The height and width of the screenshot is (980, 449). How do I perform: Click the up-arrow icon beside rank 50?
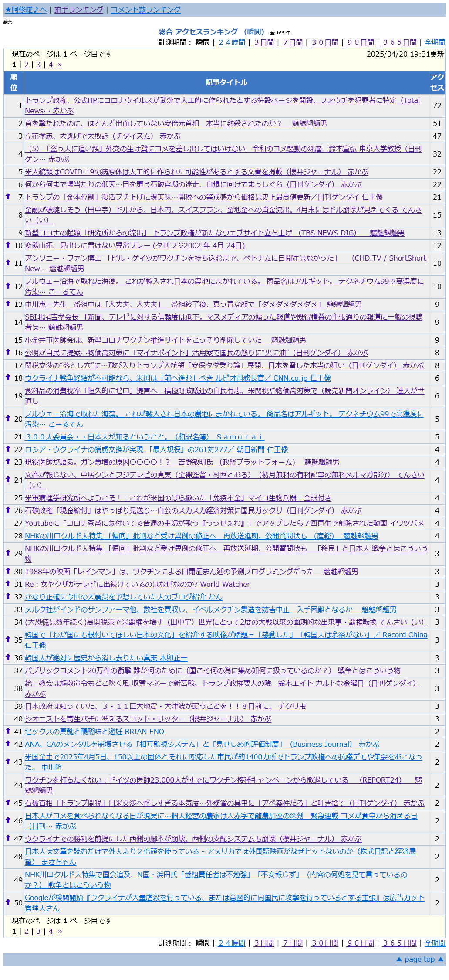click(8, 902)
